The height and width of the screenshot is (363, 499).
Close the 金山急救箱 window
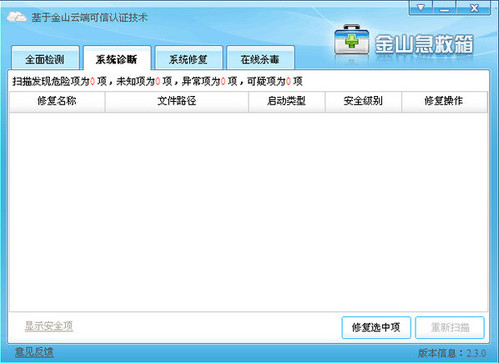[473, 8]
